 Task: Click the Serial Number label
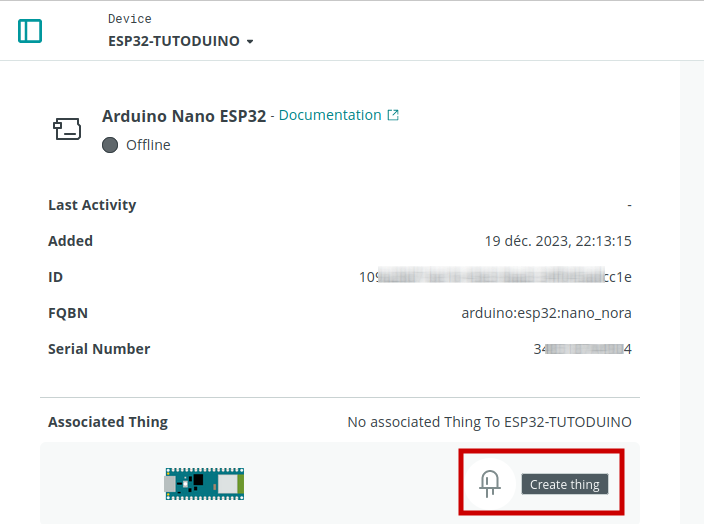click(x=99, y=349)
